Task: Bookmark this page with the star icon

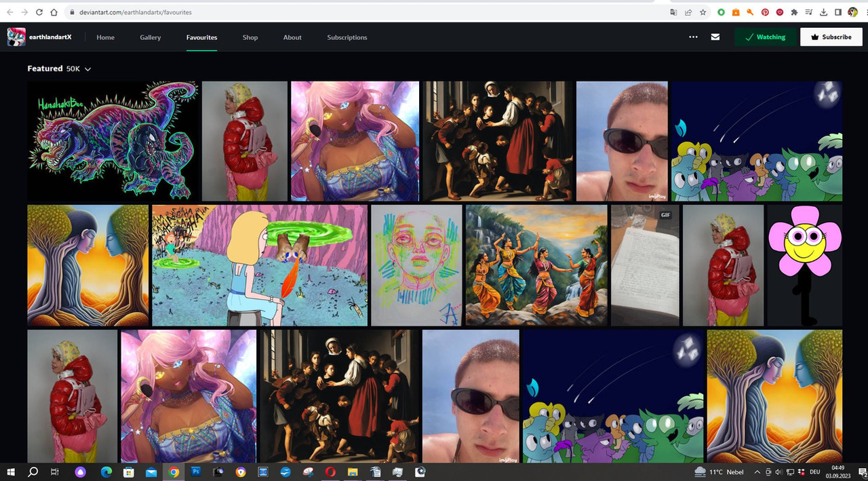Action: (x=703, y=12)
